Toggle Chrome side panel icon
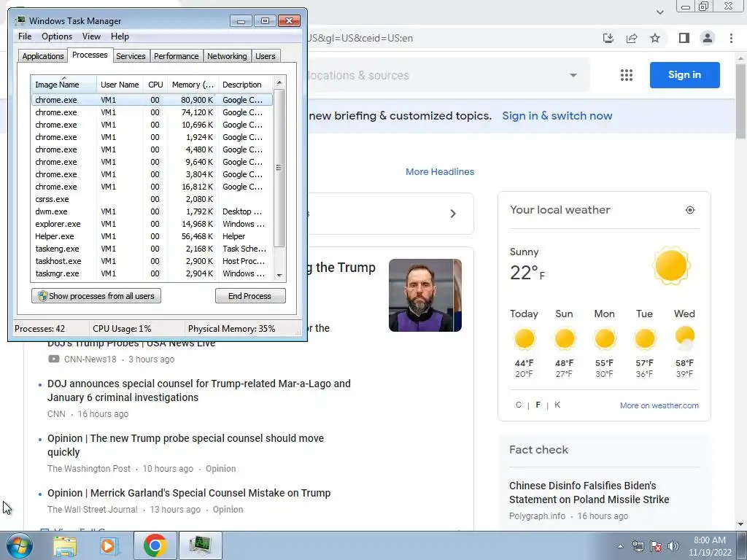This screenshot has height=560, width=747. pyautogui.click(x=684, y=38)
